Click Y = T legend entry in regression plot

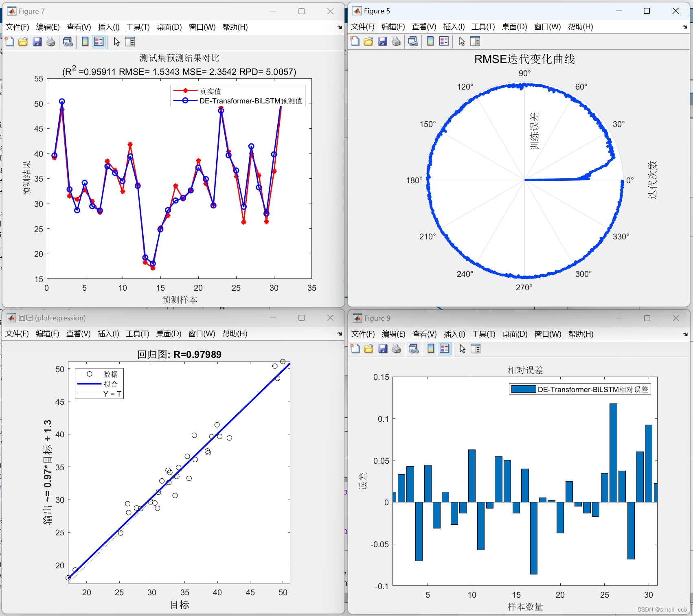pyautogui.click(x=112, y=394)
